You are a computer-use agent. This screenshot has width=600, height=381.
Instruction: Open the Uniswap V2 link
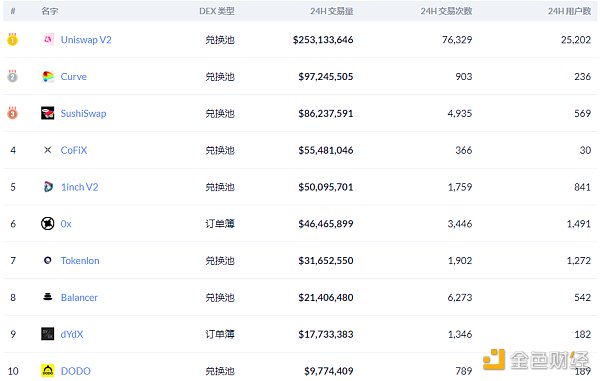86,40
